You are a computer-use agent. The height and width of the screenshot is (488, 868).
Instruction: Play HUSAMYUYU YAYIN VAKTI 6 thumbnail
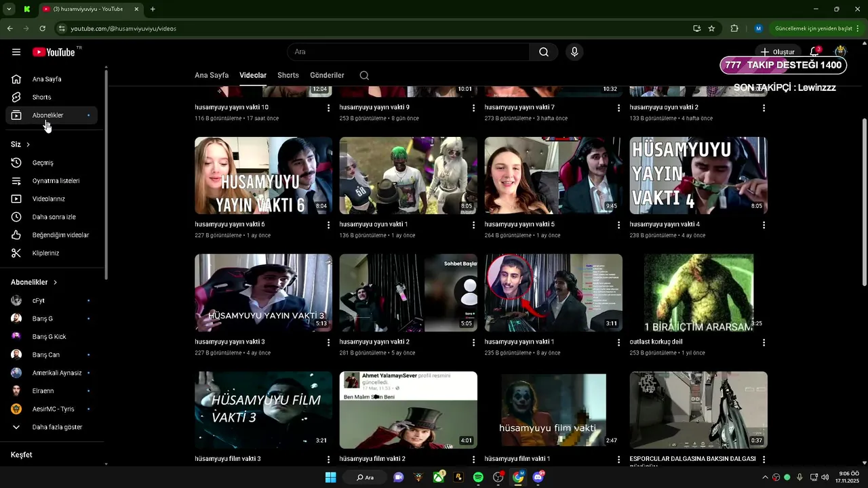(263, 176)
